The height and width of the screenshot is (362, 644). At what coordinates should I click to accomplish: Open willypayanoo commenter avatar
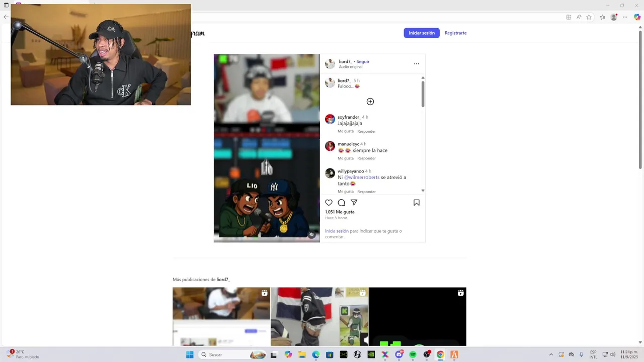330,173
